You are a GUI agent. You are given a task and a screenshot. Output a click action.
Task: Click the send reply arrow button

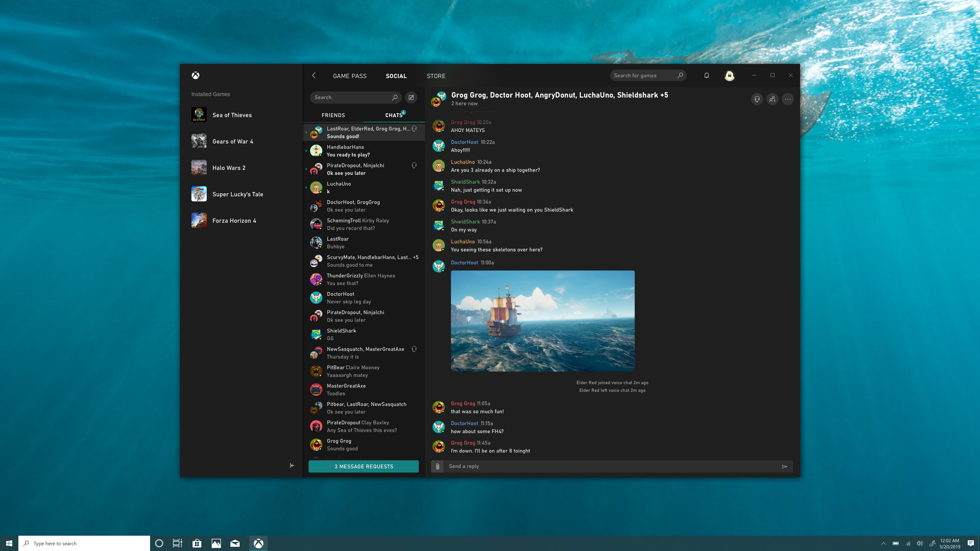pos(784,466)
